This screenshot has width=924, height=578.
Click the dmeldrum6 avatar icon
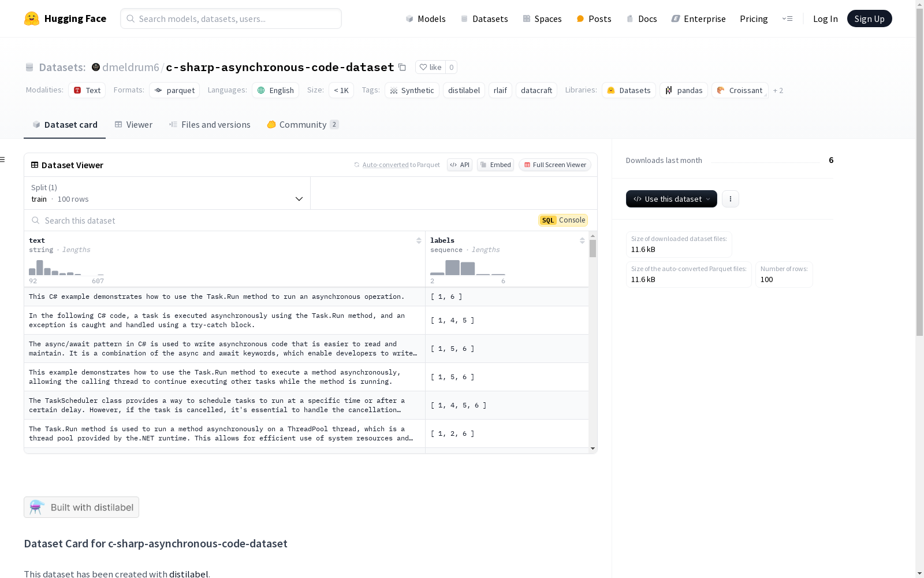click(x=96, y=67)
